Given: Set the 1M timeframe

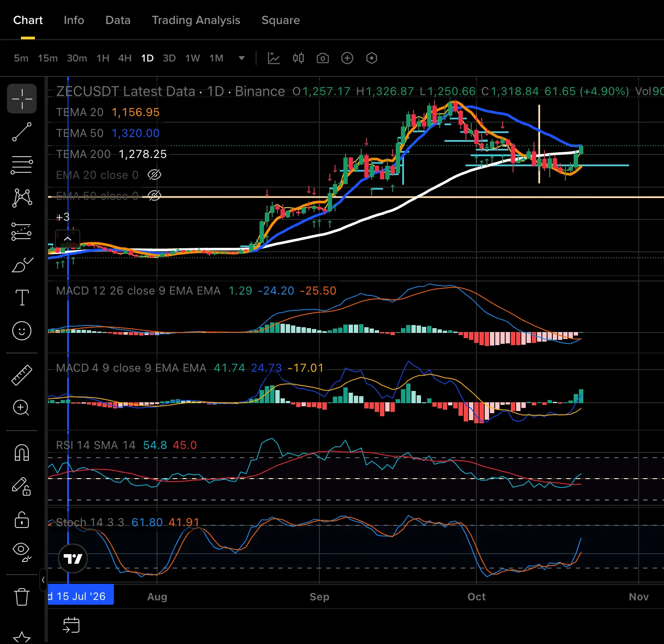Looking at the screenshot, I should point(216,58).
